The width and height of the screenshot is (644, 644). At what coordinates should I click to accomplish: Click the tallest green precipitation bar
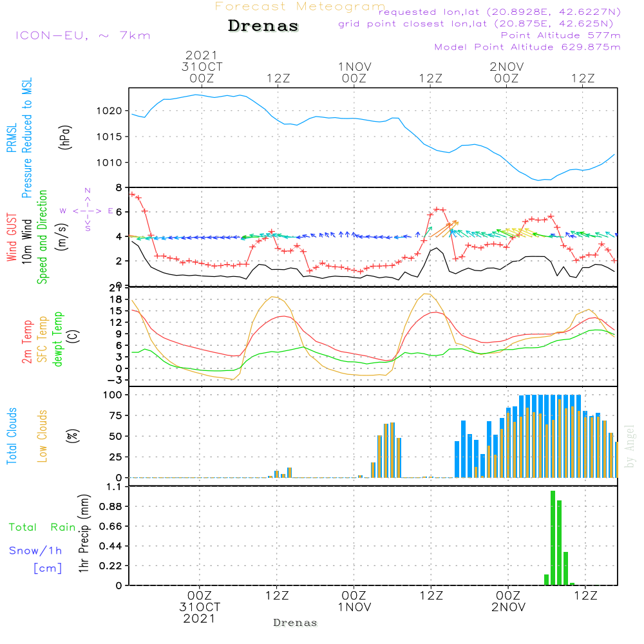click(553, 538)
